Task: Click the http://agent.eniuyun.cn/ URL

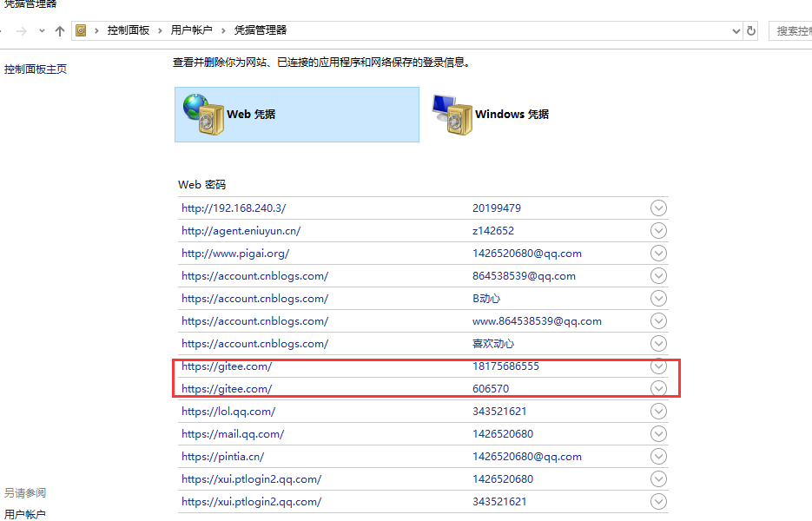Action: pyautogui.click(x=241, y=231)
